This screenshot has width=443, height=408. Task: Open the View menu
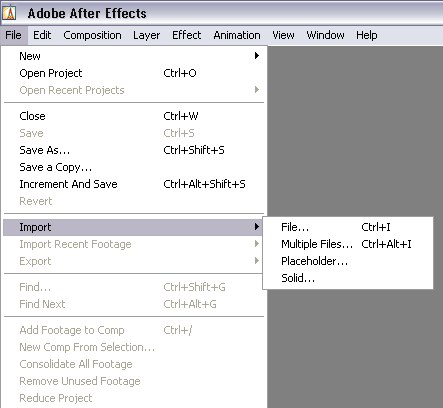click(283, 35)
